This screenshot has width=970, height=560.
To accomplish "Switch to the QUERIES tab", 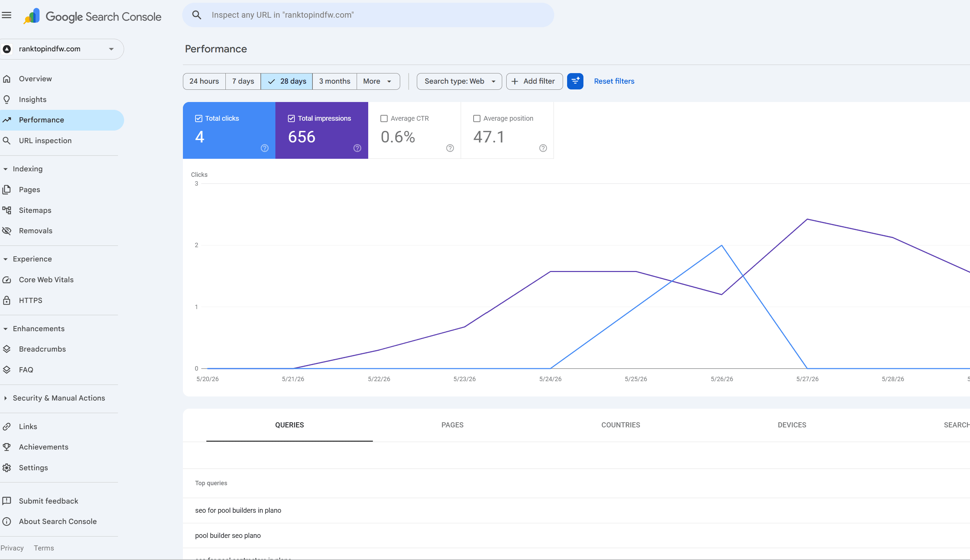I will coord(289,425).
